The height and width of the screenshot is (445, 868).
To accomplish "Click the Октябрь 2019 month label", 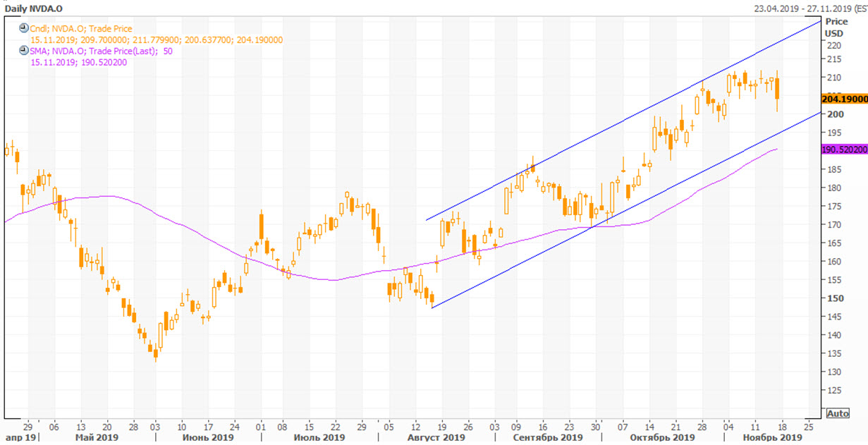I will coord(662,438).
